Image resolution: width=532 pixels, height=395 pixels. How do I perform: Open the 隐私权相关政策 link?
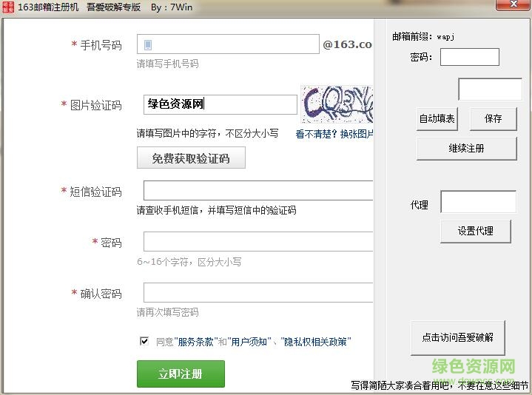(x=315, y=342)
